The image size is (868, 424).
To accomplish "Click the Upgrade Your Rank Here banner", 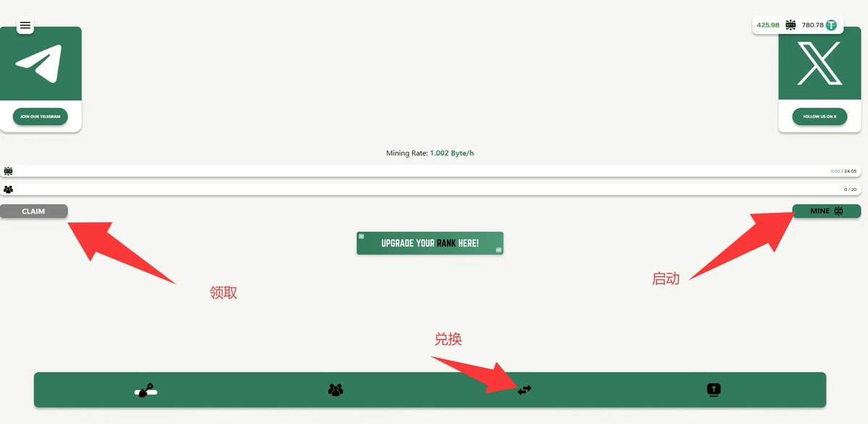I will [x=430, y=243].
